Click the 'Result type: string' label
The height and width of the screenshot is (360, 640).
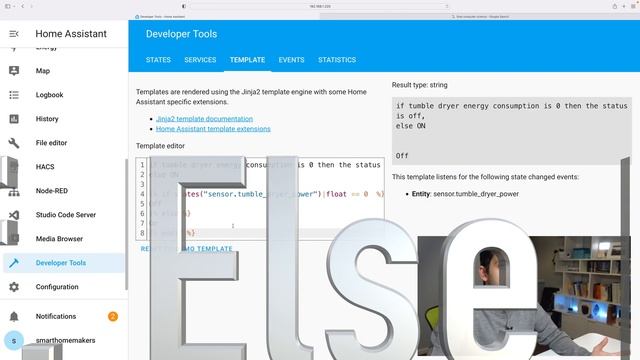pos(420,85)
